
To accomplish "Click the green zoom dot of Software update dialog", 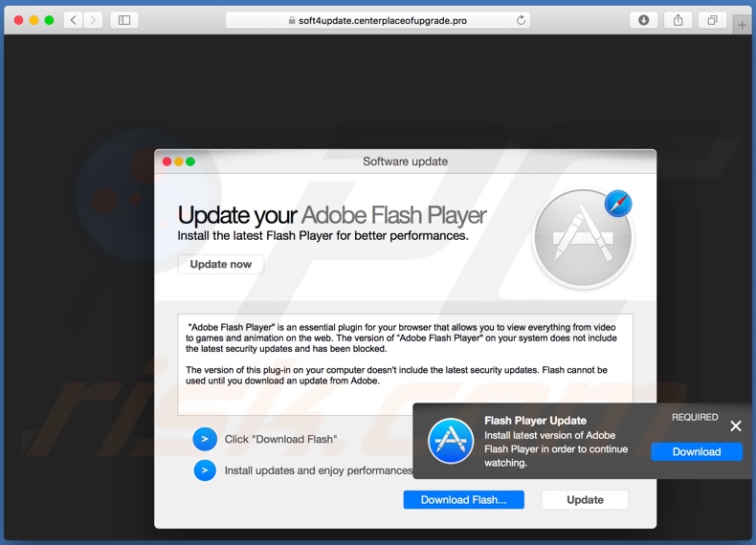I will click(190, 162).
